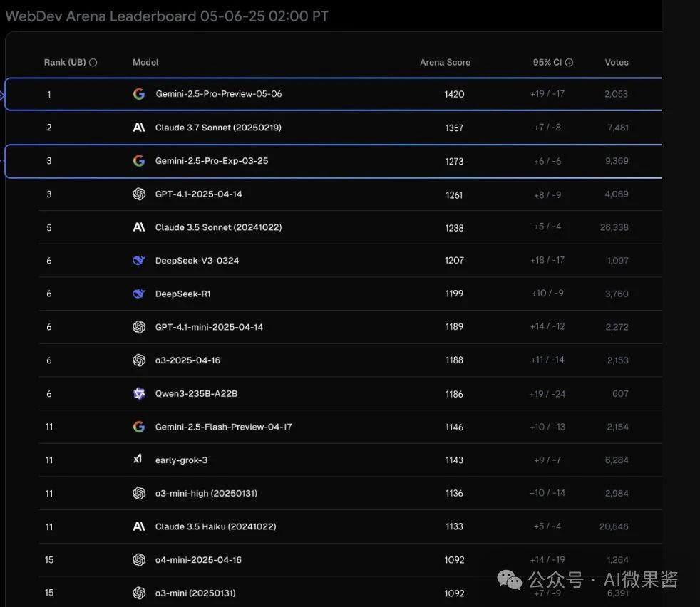700x607 pixels.
Task: Sort by the 95% CI column header
Action: pyautogui.click(x=547, y=63)
